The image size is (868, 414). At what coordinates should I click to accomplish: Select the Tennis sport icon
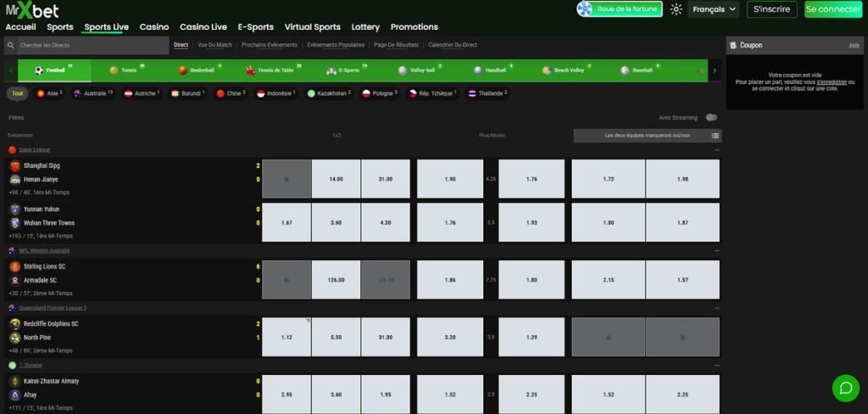click(x=114, y=70)
